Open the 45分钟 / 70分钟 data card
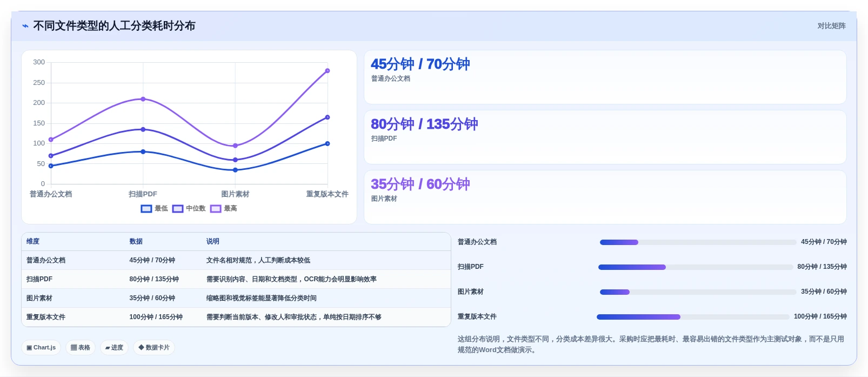 (x=605, y=77)
